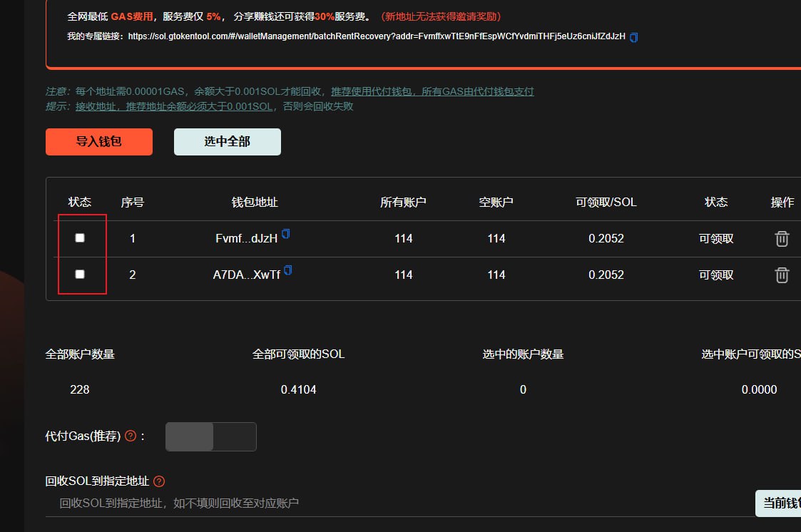Click the 钱包地址 column header
The image size is (801, 532).
(x=255, y=203)
